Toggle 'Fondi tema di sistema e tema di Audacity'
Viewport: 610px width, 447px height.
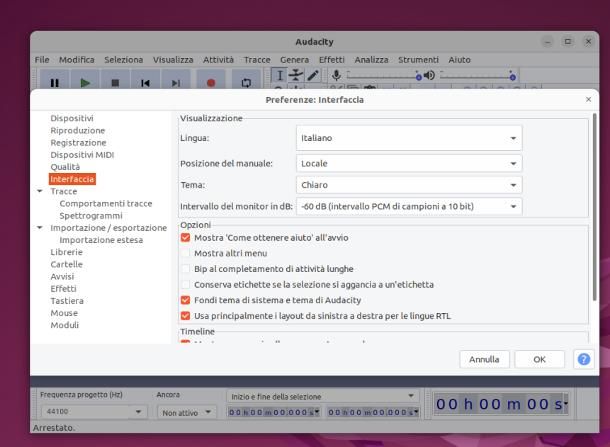186,300
